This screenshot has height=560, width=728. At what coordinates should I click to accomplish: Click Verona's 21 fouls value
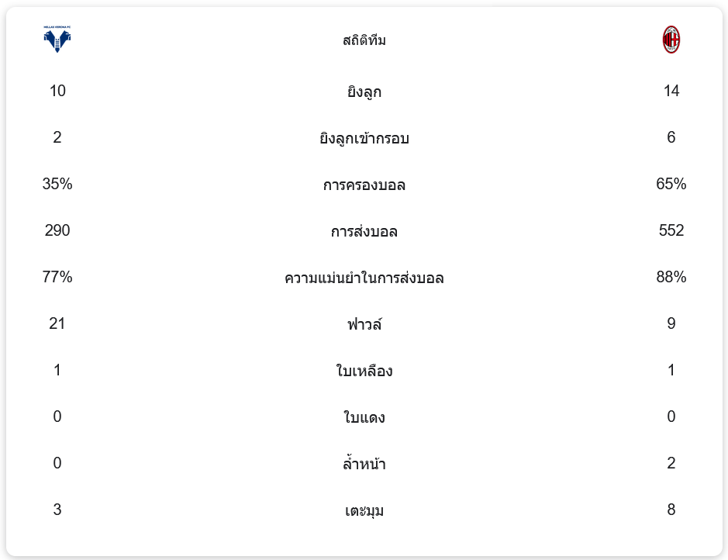click(57, 323)
